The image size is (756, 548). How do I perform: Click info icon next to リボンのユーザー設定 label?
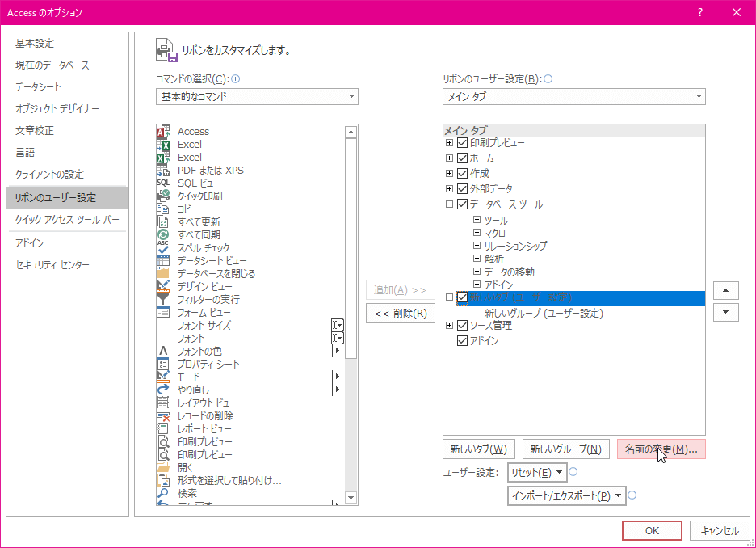548,78
